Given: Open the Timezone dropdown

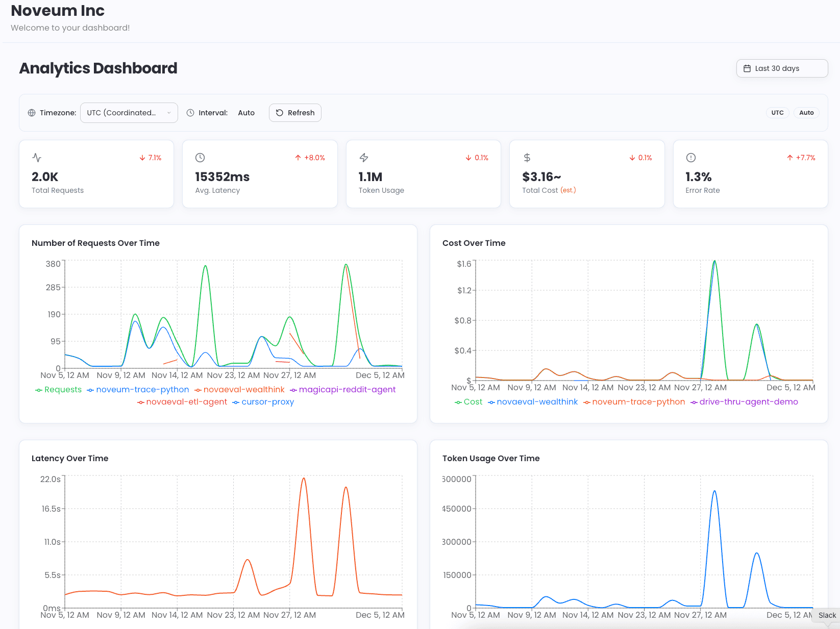Looking at the screenshot, I should tap(129, 113).
